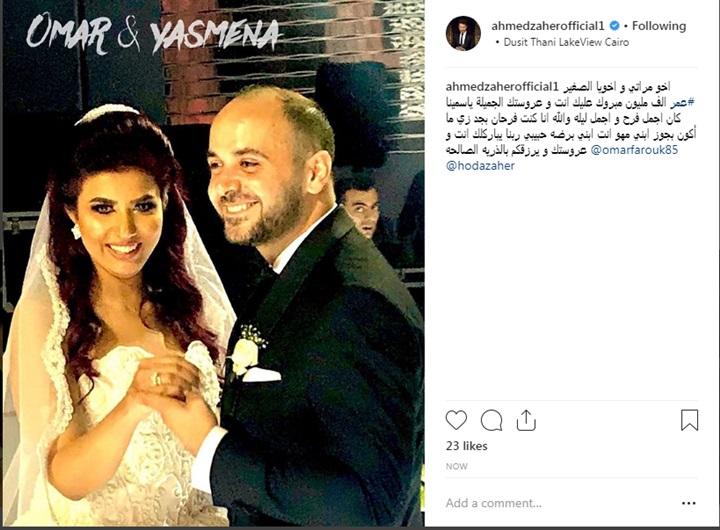Focus the Add a comment field
This screenshot has width=720, height=530.
pos(562,503)
